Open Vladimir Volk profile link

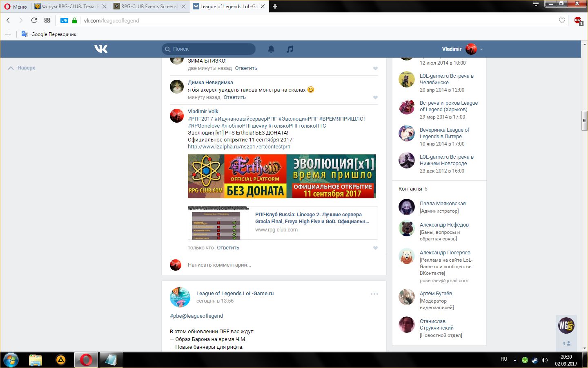[x=203, y=111]
